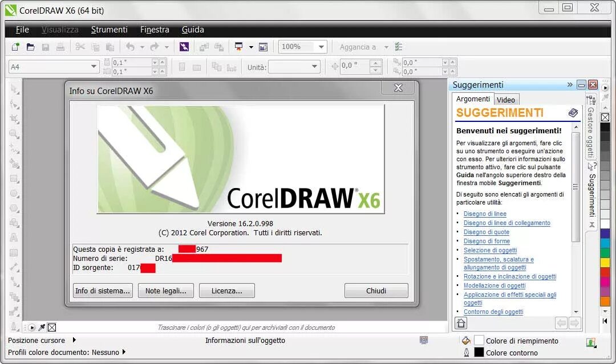Image resolution: width=616 pixels, height=364 pixels.
Task: Select the Ellipse tool in toolbox
Action: 14,193
